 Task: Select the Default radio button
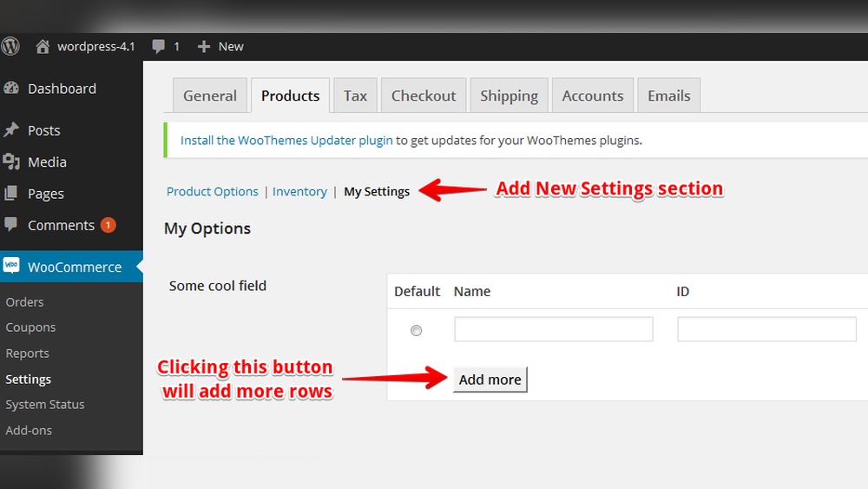click(x=417, y=331)
